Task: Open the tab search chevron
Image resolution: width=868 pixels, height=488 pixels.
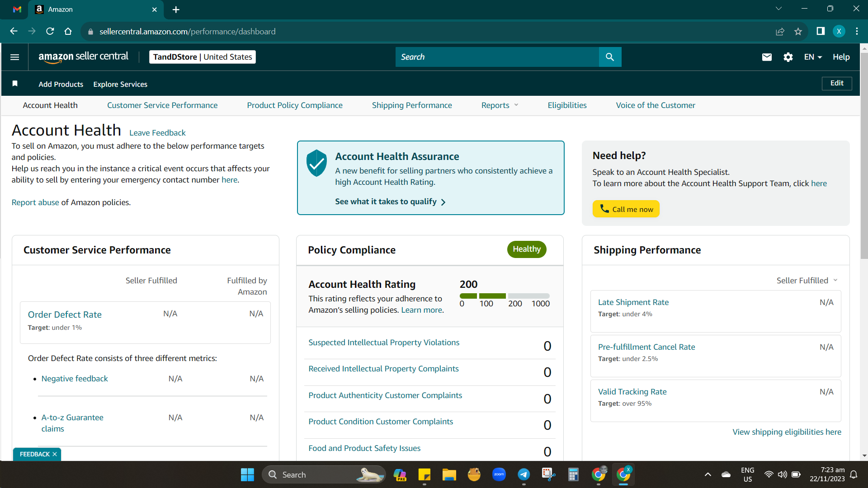Action: [x=778, y=8]
